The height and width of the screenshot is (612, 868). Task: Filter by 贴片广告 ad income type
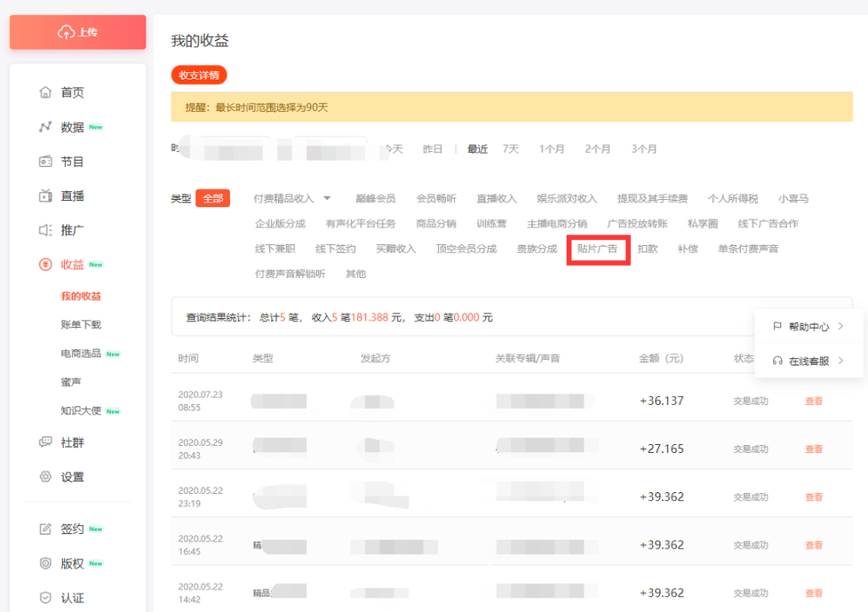[x=598, y=249]
